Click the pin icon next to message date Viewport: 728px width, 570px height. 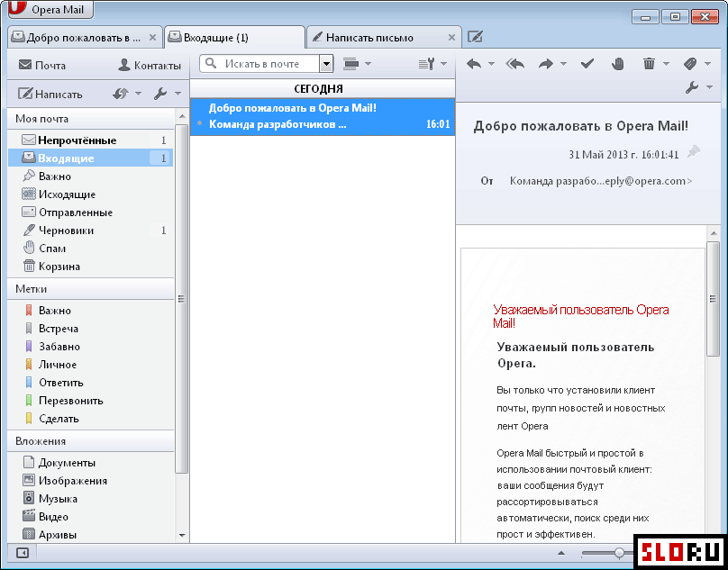tap(694, 151)
